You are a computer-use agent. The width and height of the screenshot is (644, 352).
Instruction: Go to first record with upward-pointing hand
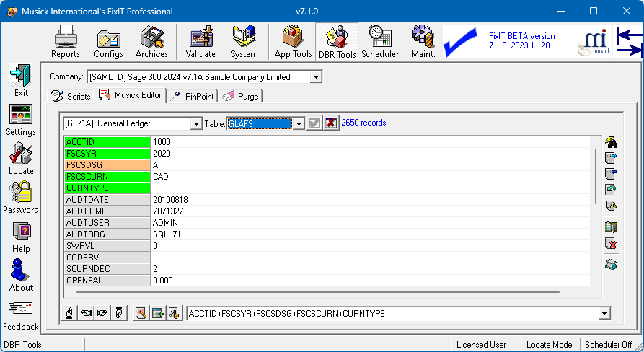[x=69, y=313]
